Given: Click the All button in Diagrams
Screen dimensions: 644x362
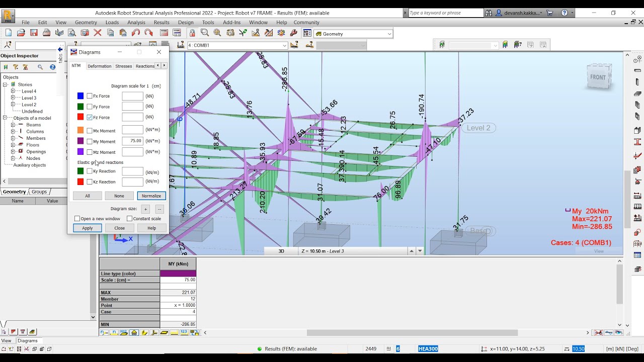Looking at the screenshot, I should pyautogui.click(x=88, y=196).
